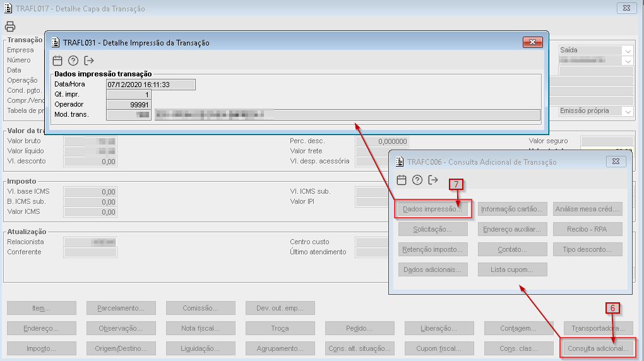Click the Perc. desc. field
The image size is (644, 361).
[x=381, y=141]
